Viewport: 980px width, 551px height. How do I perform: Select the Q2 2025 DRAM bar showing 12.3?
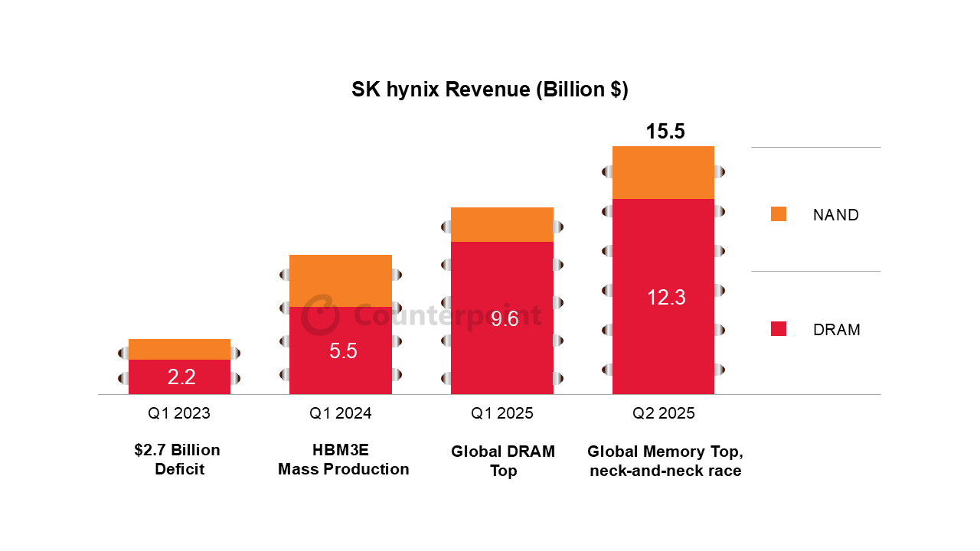pos(665,298)
